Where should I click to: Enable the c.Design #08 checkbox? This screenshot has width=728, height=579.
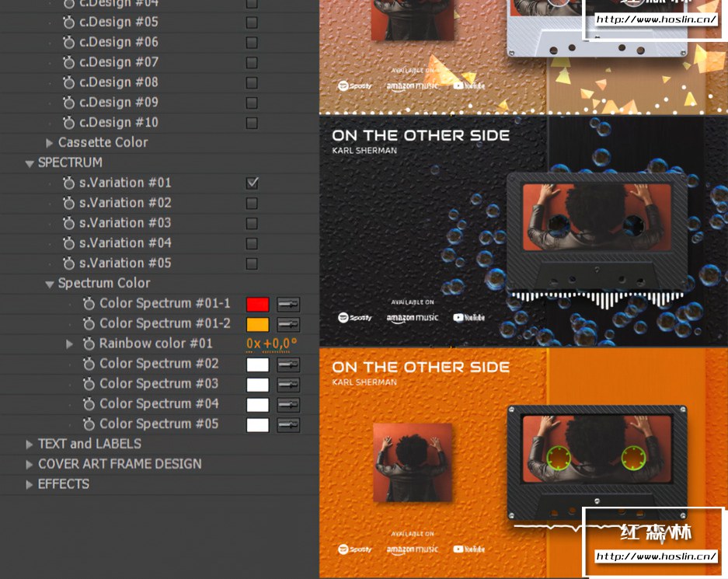(x=252, y=82)
